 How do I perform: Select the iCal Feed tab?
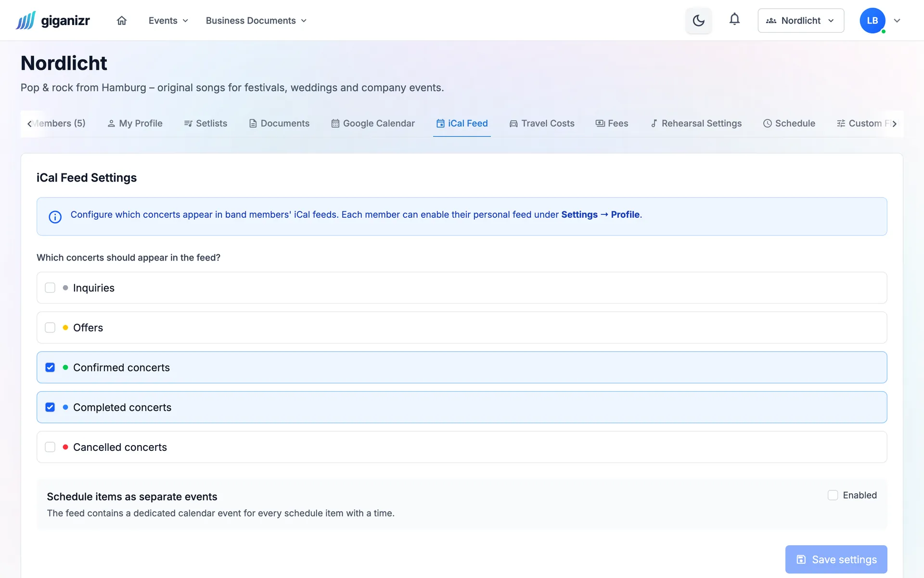click(462, 123)
